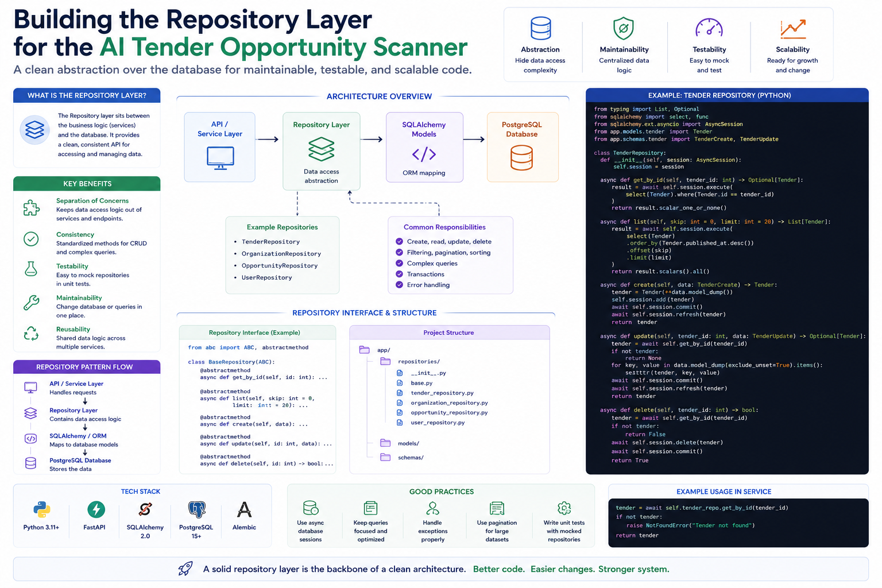Select the Key Benefits header
882x588 pixels.
[x=87, y=184]
